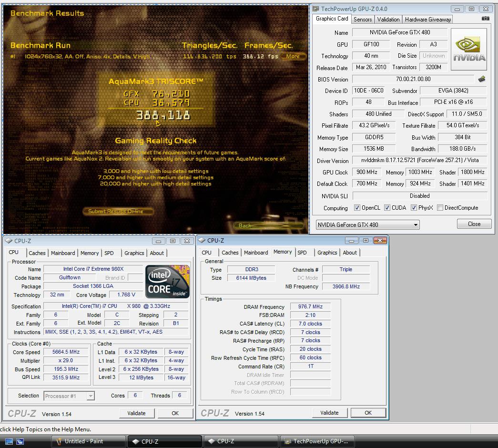Click the AquaMark3 total score 388,118
Image resolution: width=498 pixels, height=448 pixels.
(x=163, y=115)
